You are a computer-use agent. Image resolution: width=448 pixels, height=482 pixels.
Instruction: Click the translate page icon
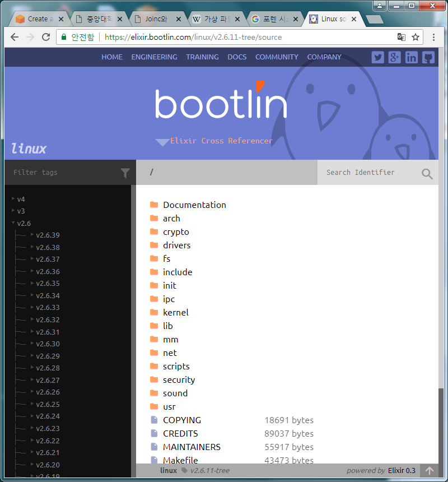(402, 37)
